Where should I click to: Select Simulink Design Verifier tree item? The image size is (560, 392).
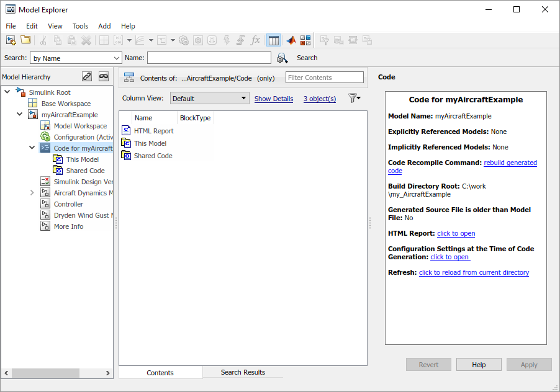(83, 182)
